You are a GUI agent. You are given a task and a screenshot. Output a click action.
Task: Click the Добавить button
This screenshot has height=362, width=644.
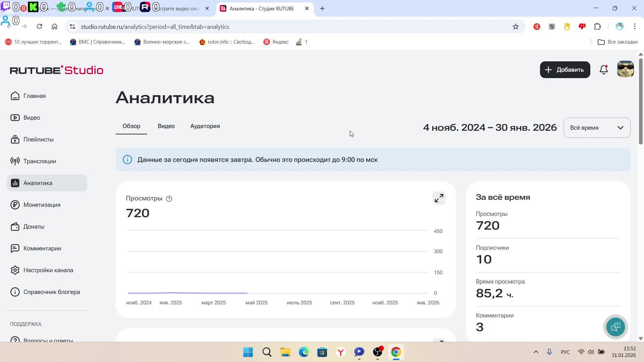(x=565, y=70)
